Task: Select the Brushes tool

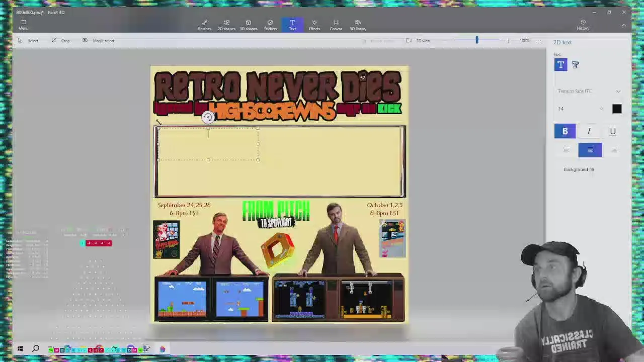Action: 204,25
